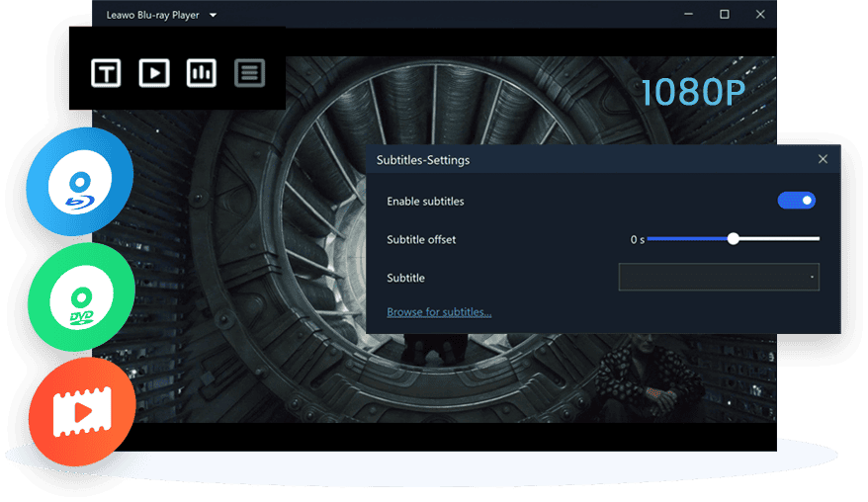This screenshot has width=868, height=502.
Task: Open the playlist list icon
Action: 250,72
